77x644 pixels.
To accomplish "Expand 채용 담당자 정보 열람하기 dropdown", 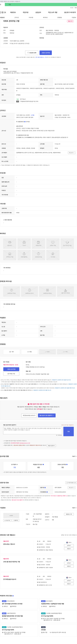I will tap(47, 416).
